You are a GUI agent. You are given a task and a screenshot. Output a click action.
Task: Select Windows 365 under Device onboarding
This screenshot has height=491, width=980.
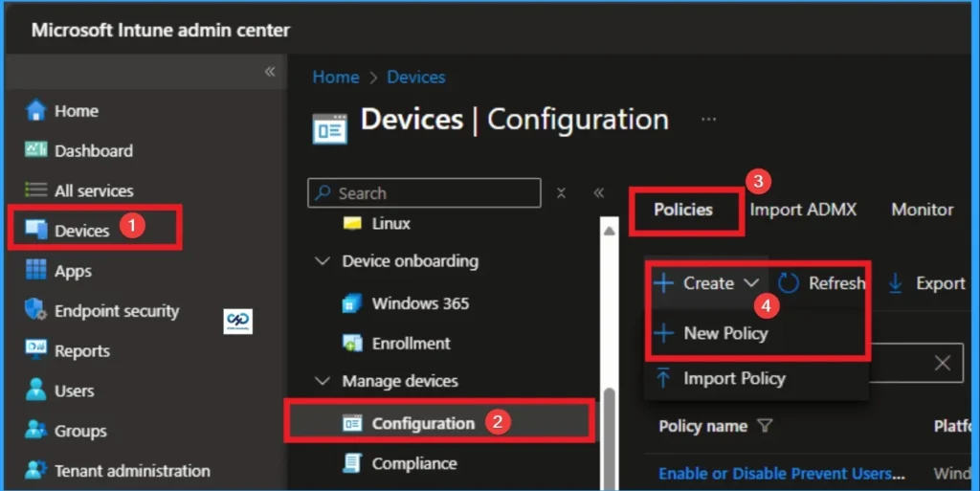coord(421,303)
